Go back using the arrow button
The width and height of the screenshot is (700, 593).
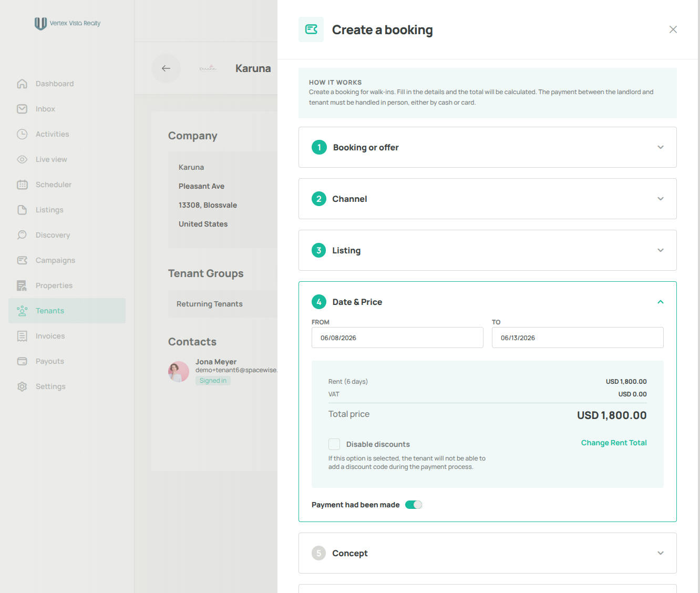pyautogui.click(x=166, y=68)
